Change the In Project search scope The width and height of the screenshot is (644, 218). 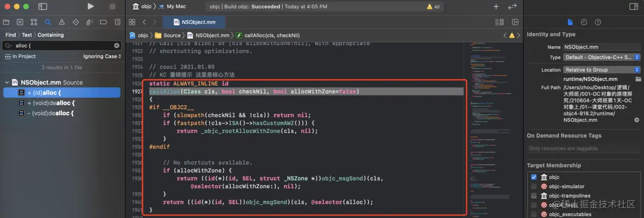(20, 56)
